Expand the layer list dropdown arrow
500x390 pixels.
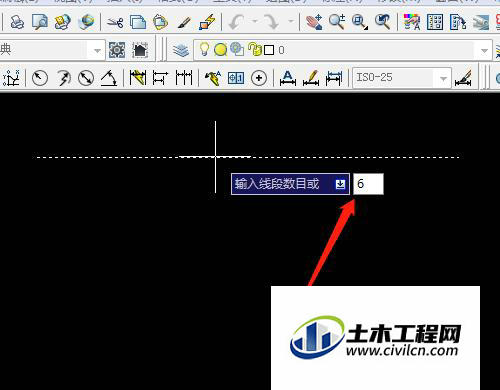pyautogui.click(x=484, y=51)
